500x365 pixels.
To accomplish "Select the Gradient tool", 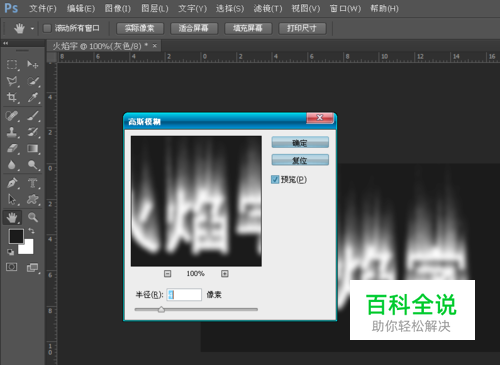I will [33, 148].
